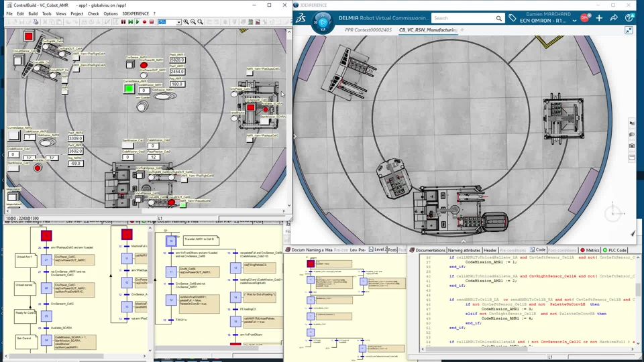
Task: Click the green CurrentStatus_AMR1 indicator square
Action: [129, 88]
